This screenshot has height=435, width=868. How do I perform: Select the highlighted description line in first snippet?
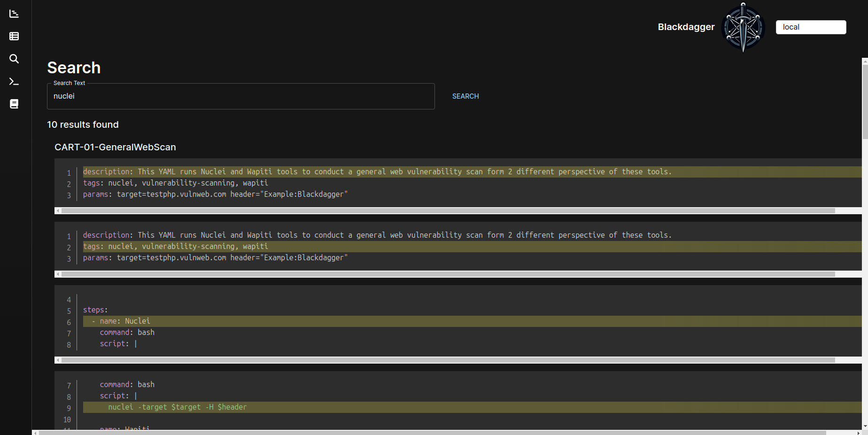click(x=472, y=171)
